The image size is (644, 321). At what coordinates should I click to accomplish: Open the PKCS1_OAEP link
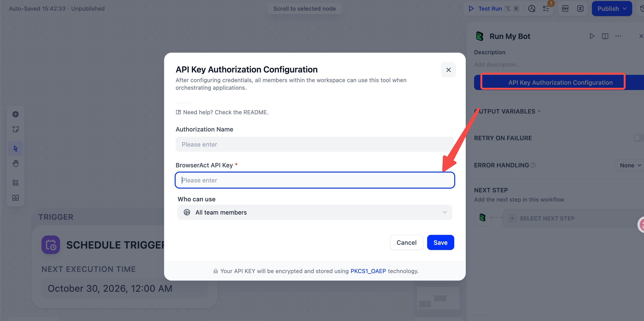[368, 271]
